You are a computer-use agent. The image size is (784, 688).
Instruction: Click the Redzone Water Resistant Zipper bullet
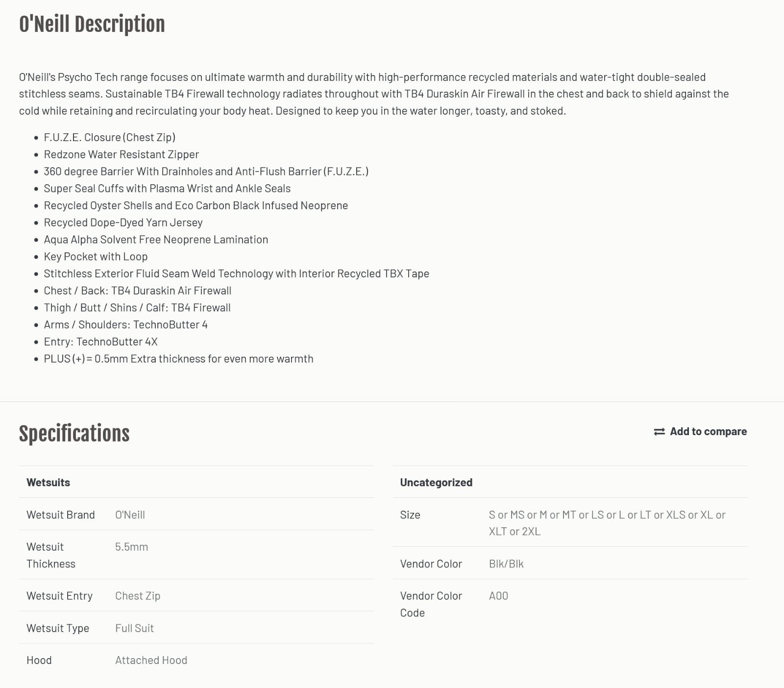click(x=121, y=154)
